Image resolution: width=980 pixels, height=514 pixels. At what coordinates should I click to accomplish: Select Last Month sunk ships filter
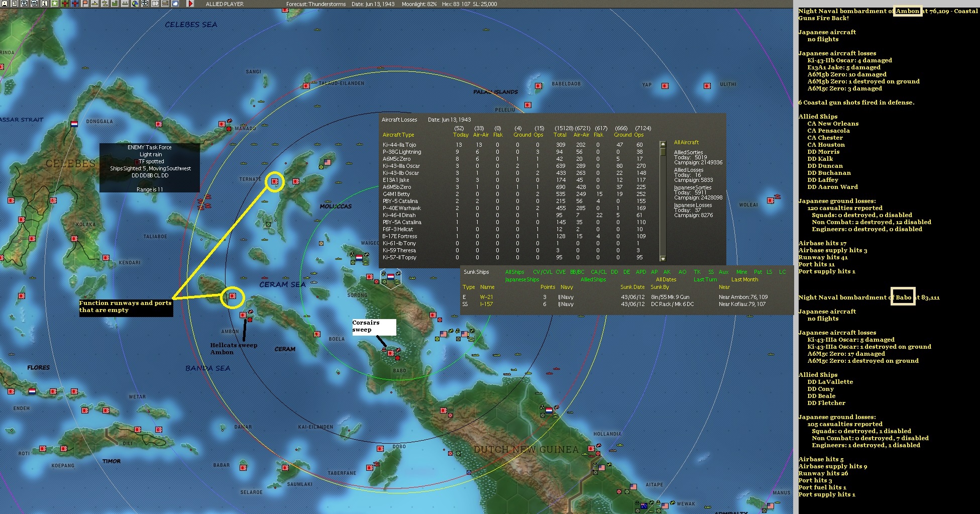744,279
